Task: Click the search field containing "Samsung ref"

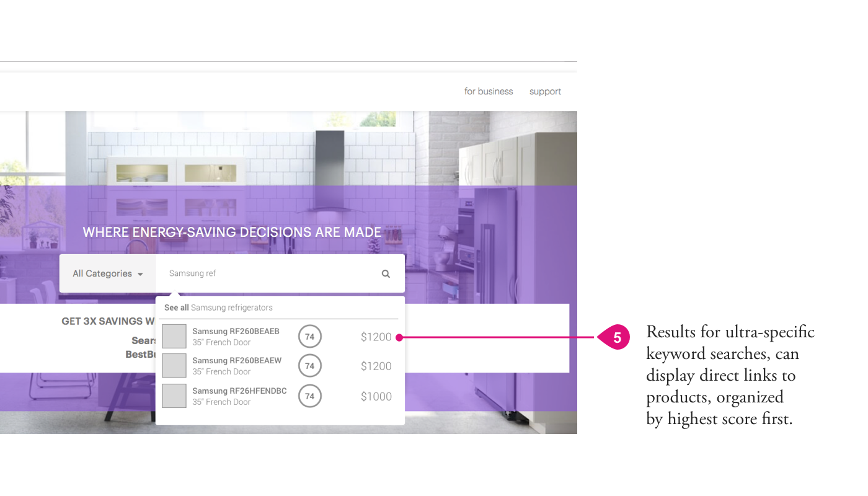Action: coord(280,273)
